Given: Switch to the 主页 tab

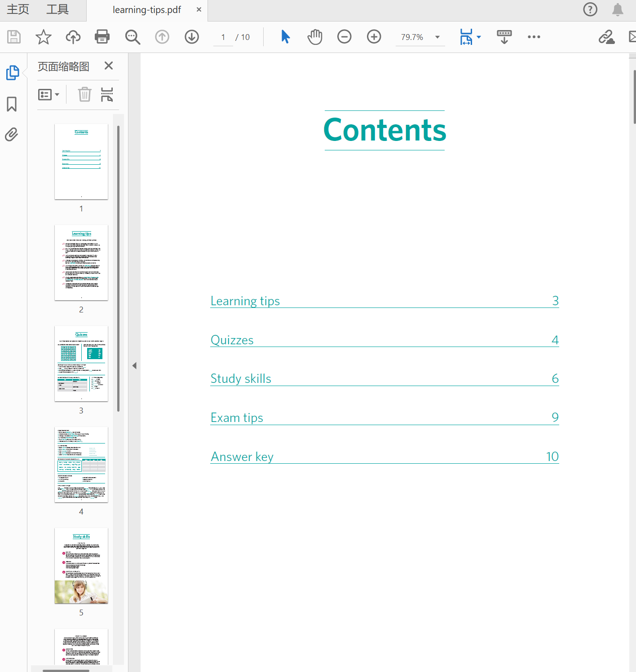Looking at the screenshot, I should click(x=18, y=10).
